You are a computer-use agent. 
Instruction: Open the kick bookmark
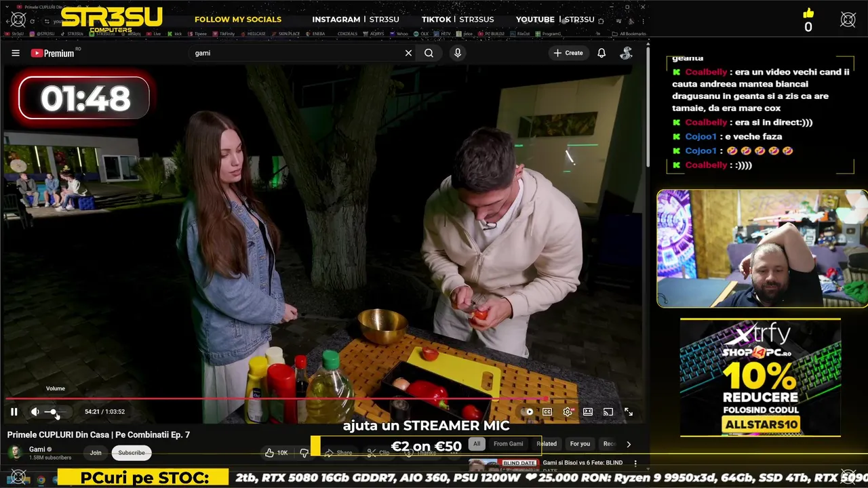(x=175, y=33)
